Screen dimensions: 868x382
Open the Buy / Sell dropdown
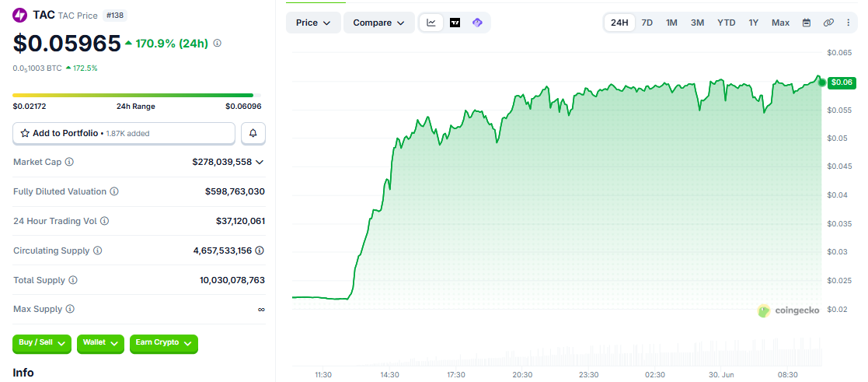pyautogui.click(x=42, y=343)
